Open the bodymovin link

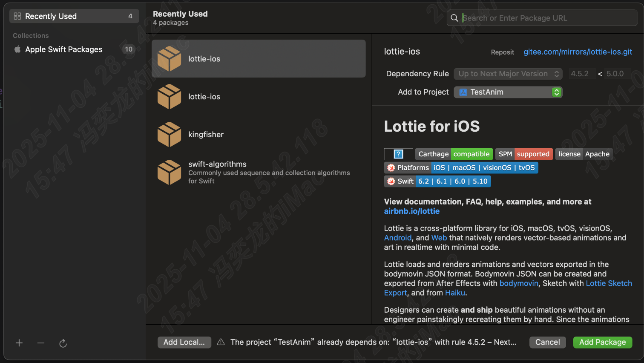(519, 283)
